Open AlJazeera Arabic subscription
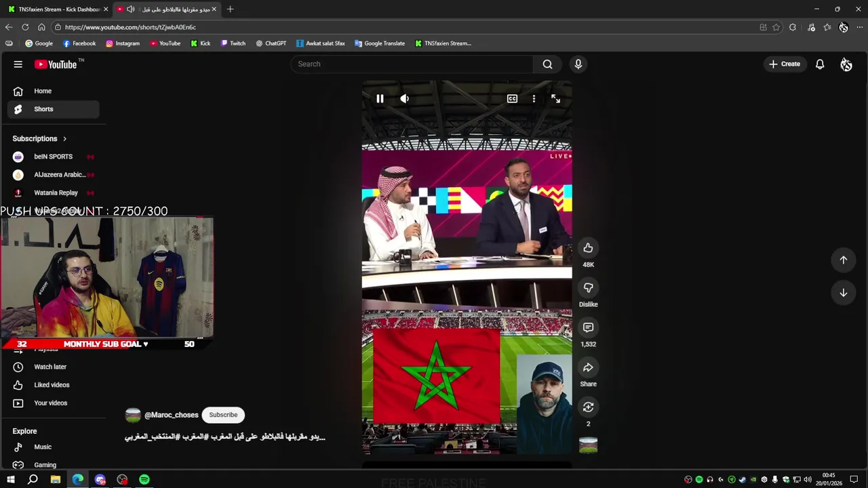The height and width of the screenshot is (488, 868). (x=54, y=175)
